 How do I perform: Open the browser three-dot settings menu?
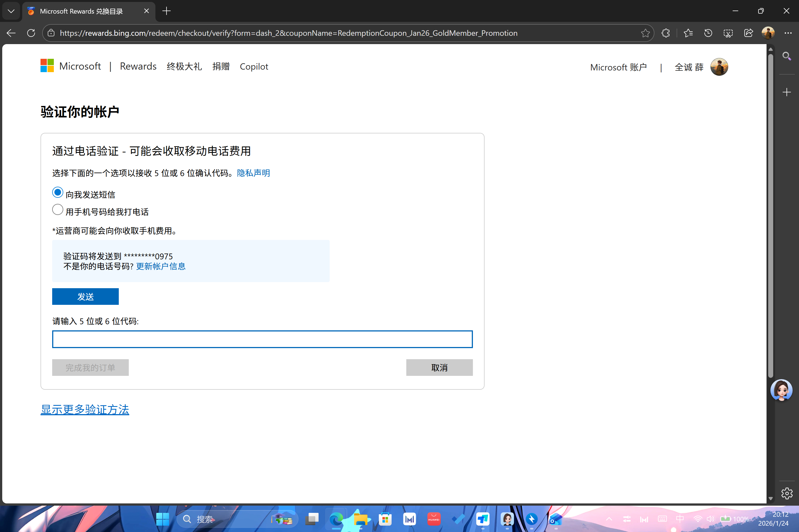[x=788, y=33]
